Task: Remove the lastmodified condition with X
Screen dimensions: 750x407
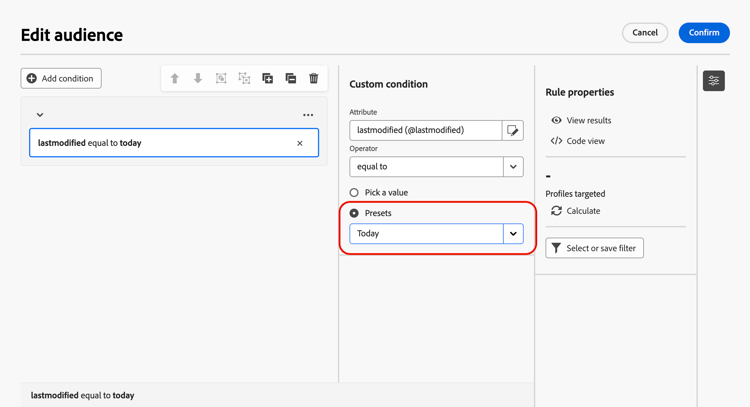Action: coord(300,143)
